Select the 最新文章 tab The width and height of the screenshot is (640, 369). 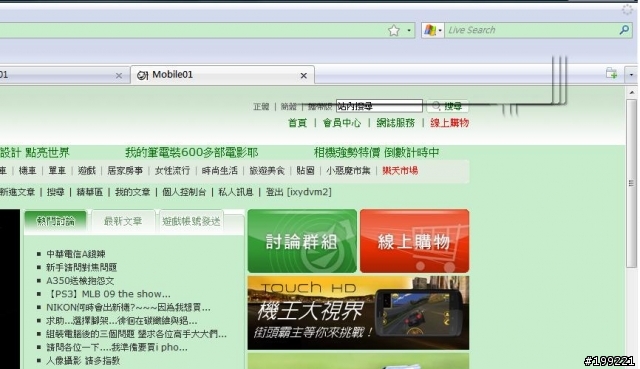(123, 221)
